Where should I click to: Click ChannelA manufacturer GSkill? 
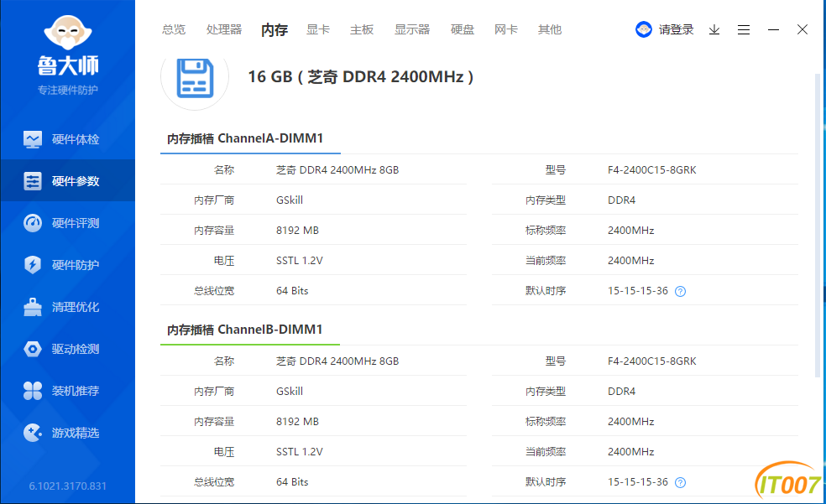[x=290, y=200]
